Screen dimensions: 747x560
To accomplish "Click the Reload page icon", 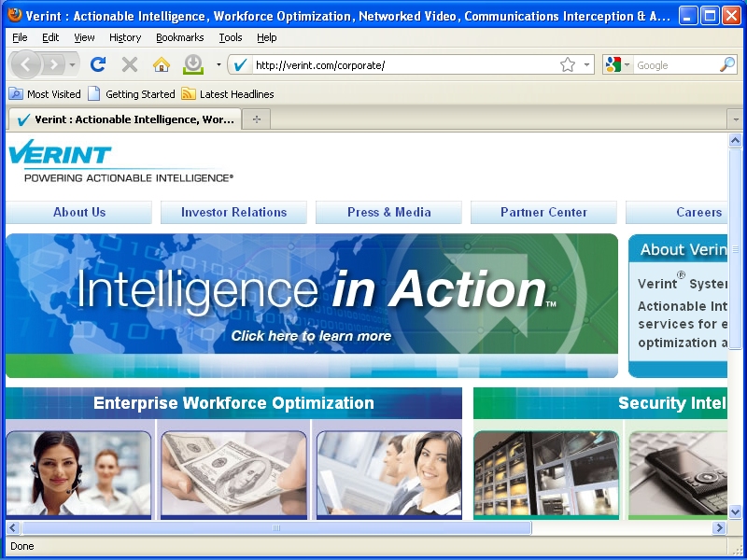I will click(x=98, y=64).
